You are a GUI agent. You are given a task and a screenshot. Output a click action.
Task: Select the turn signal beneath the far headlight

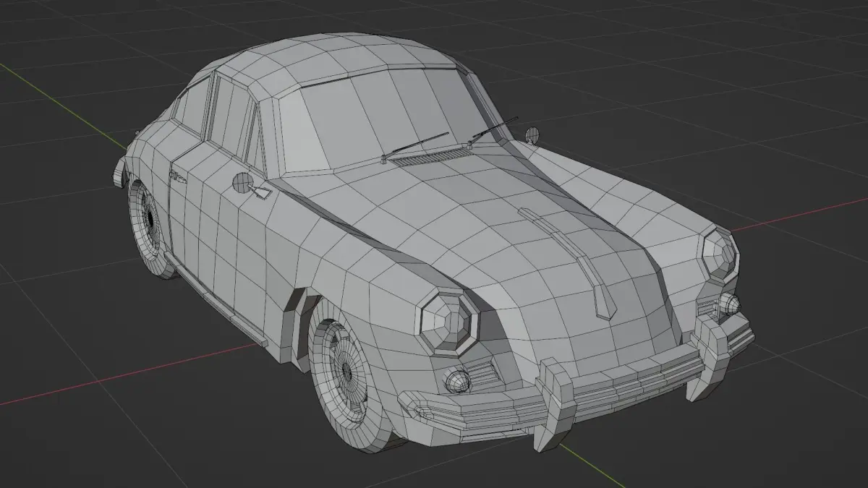(x=730, y=303)
